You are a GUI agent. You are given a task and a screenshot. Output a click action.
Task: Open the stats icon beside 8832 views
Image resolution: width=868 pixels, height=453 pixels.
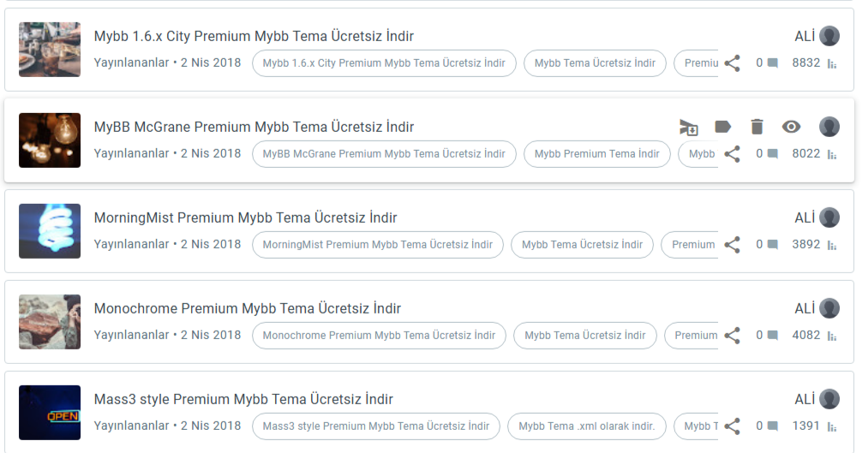click(832, 63)
